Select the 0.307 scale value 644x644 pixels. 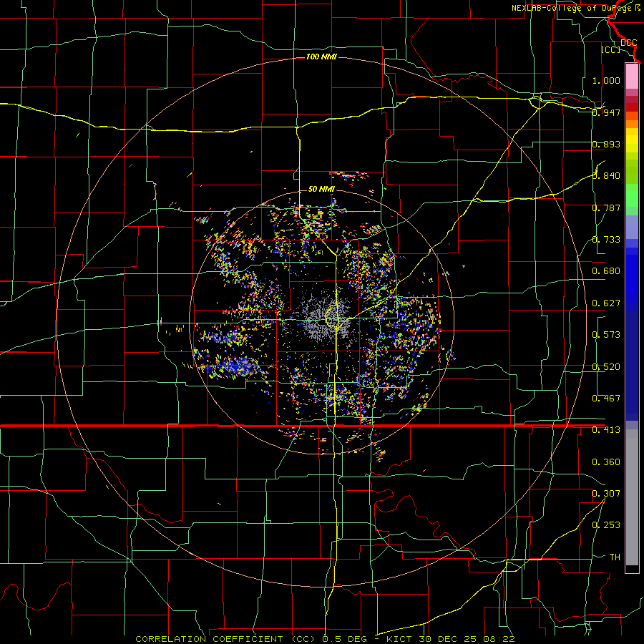pyautogui.click(x=606, y=494)
